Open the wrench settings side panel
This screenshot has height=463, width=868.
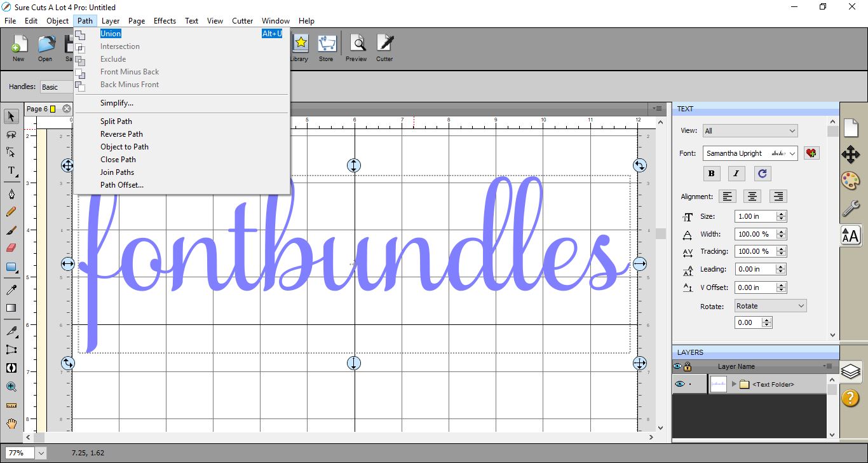[x=851, y=208]
